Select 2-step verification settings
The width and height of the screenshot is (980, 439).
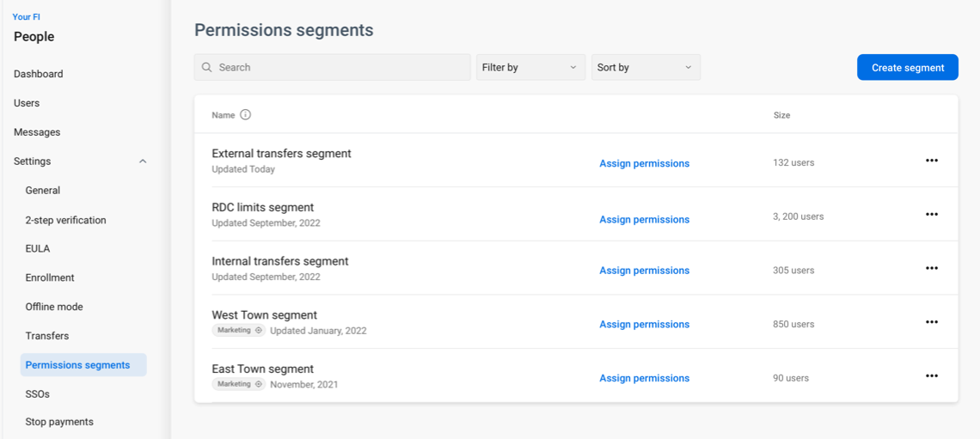point(66,220)
